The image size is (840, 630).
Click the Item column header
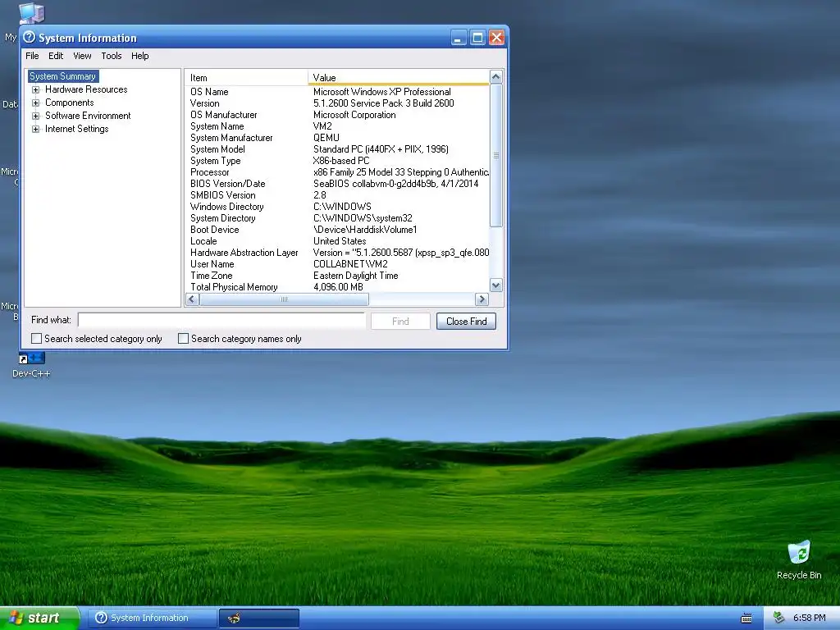click(246, 78)
